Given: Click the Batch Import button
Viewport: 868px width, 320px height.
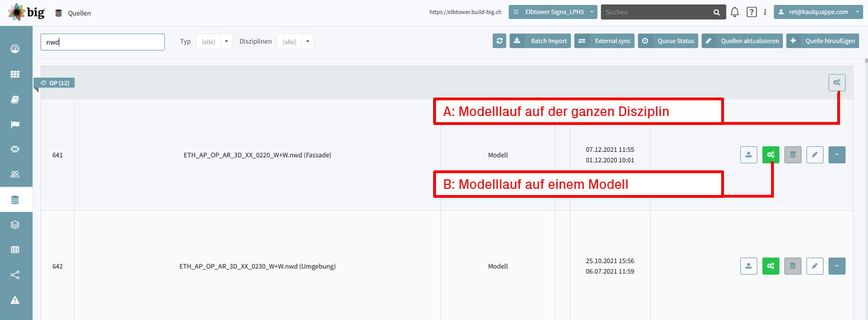Looking at the screenshot, I should click(540, 41).
